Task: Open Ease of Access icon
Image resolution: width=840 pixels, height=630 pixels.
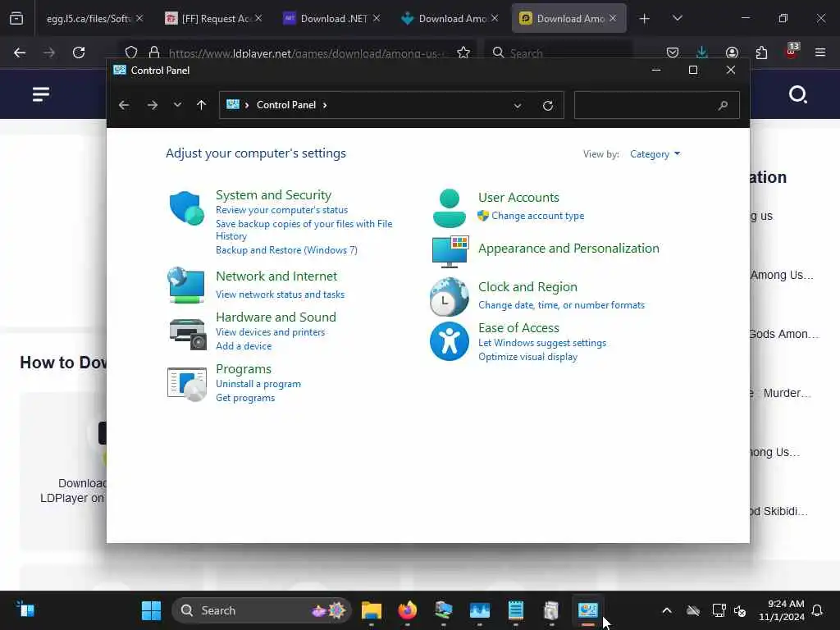Action: (x=449, y=341)
